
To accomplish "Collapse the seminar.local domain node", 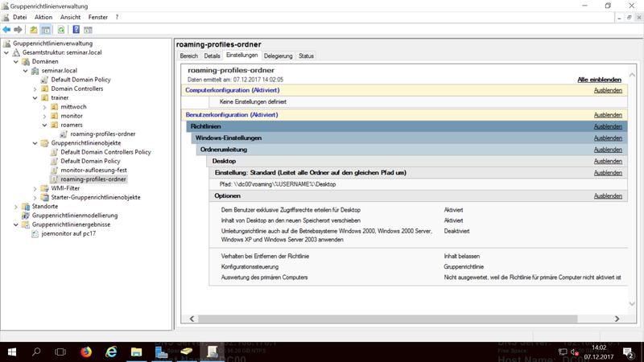I will pos(35,71).
